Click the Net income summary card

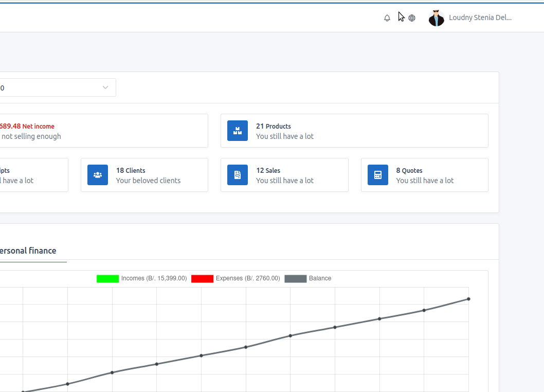(x=103, y=131)
